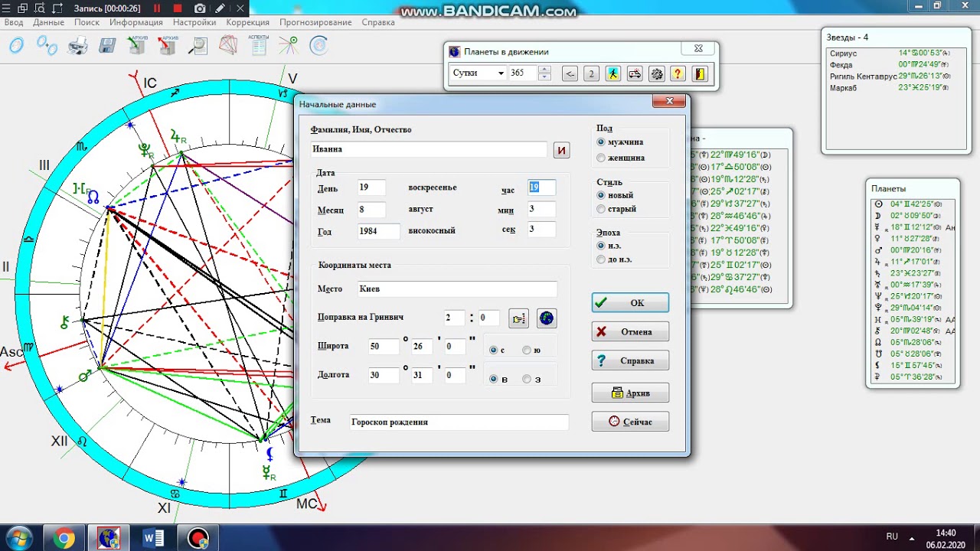Stop the Bandicam recording
980x551 pixels.
pyautogui.click(x=178, y=8)
